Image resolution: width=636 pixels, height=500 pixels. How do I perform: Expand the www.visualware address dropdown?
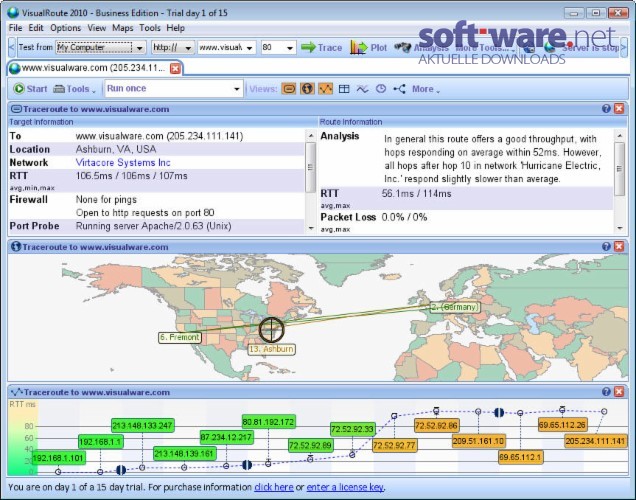click(x=249, y=48)
